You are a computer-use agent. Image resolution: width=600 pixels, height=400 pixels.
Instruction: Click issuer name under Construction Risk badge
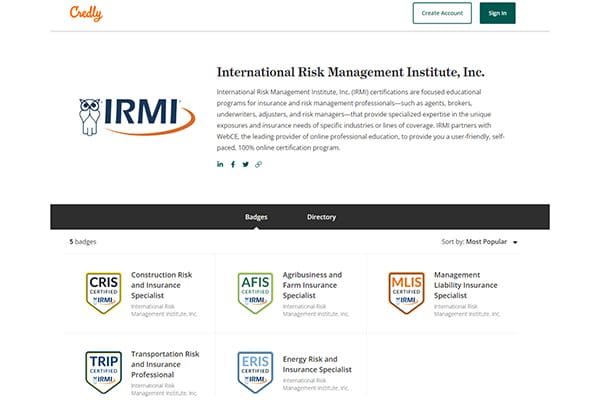coord(164,310)
